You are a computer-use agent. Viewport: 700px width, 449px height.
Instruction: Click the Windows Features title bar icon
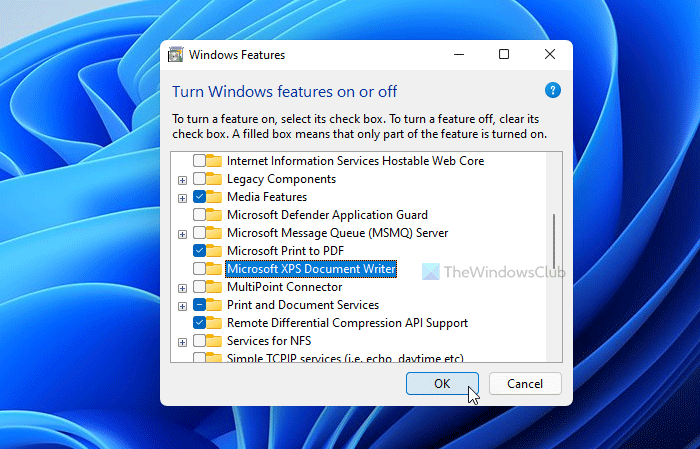(x=175, y=54)
